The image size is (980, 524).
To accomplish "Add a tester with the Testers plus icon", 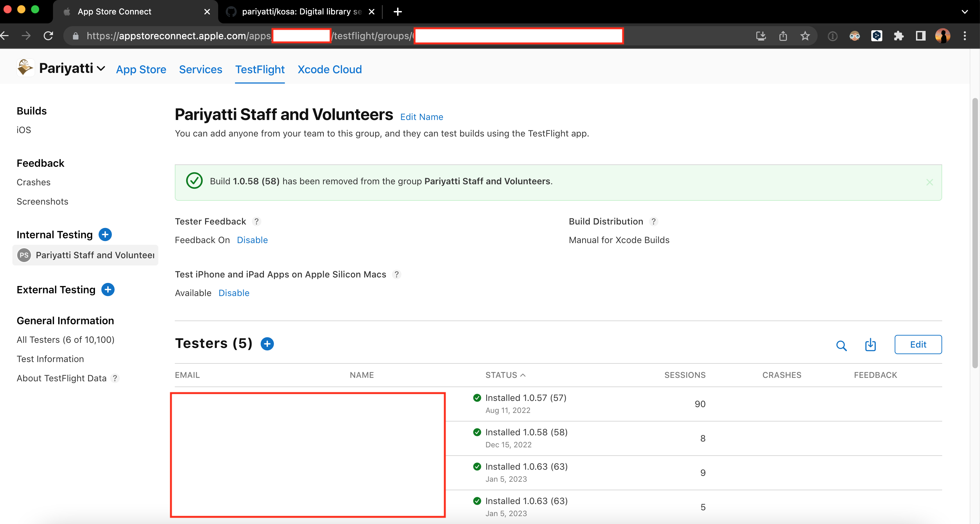I will tap(267, 344).
